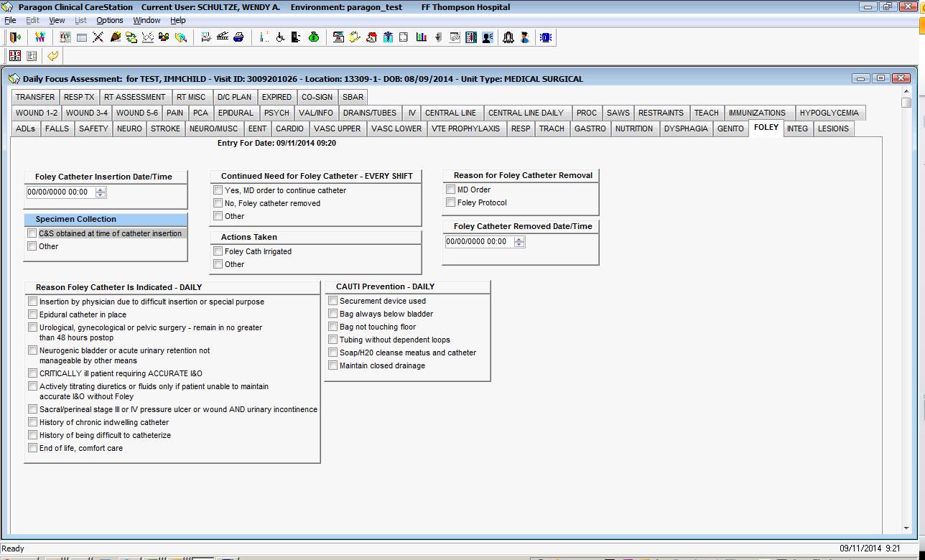Select the DRAINS/TUBES tab

click(x=370, y=113)
